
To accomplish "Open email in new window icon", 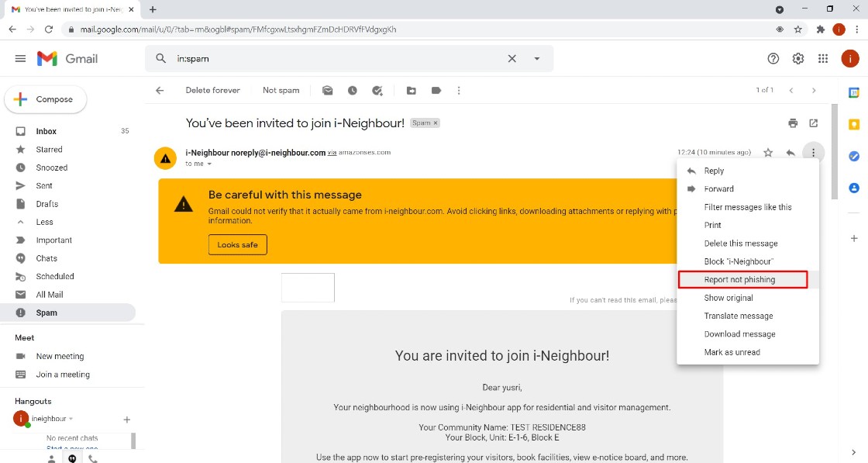I will (x=814, y=123).
